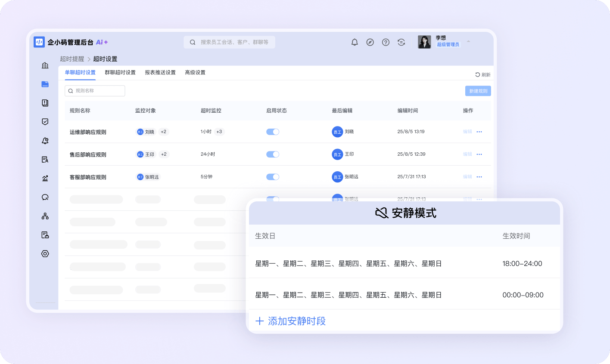The image size is (610, 364).
Task: Open the hexagon settings icon in sidebar
Action: [45, 254]
